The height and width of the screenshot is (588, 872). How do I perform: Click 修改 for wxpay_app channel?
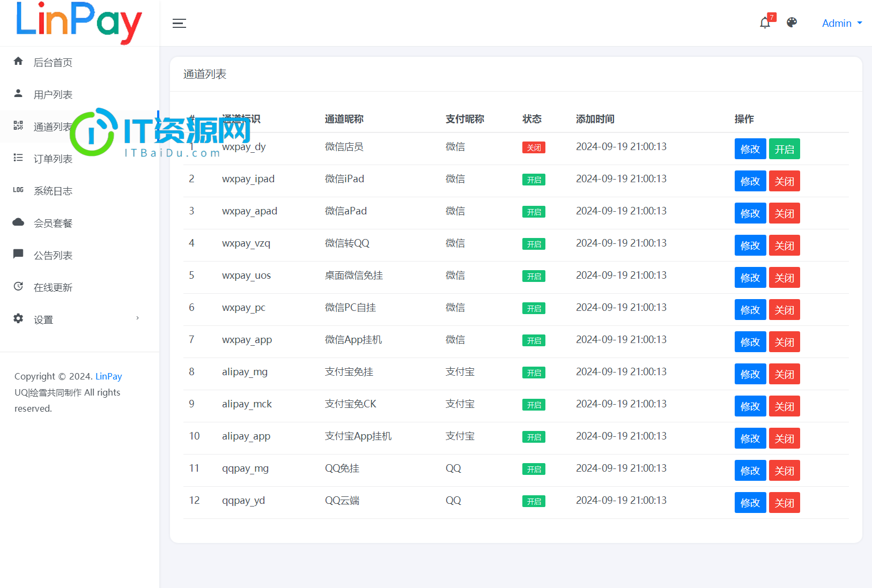pyautogui.click(x=750, y=342)
